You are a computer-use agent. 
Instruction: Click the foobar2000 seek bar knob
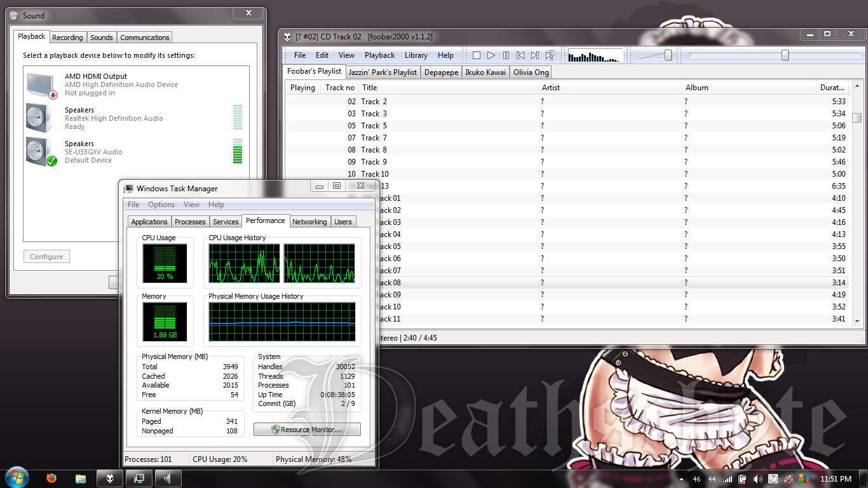(x=785, y=55)
